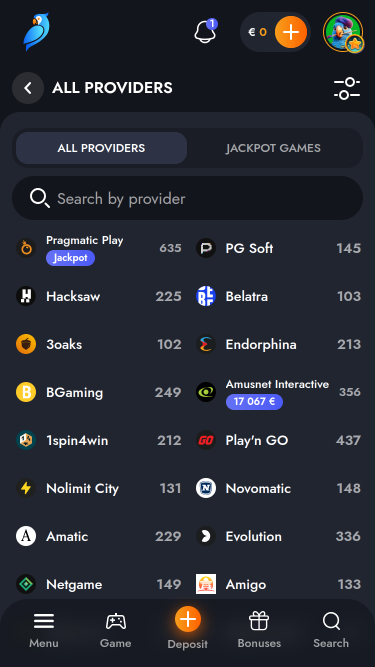This screenshot has height=667, width=375.
Task: Open the filter sliders icon
Action: (x=347, y=88)
